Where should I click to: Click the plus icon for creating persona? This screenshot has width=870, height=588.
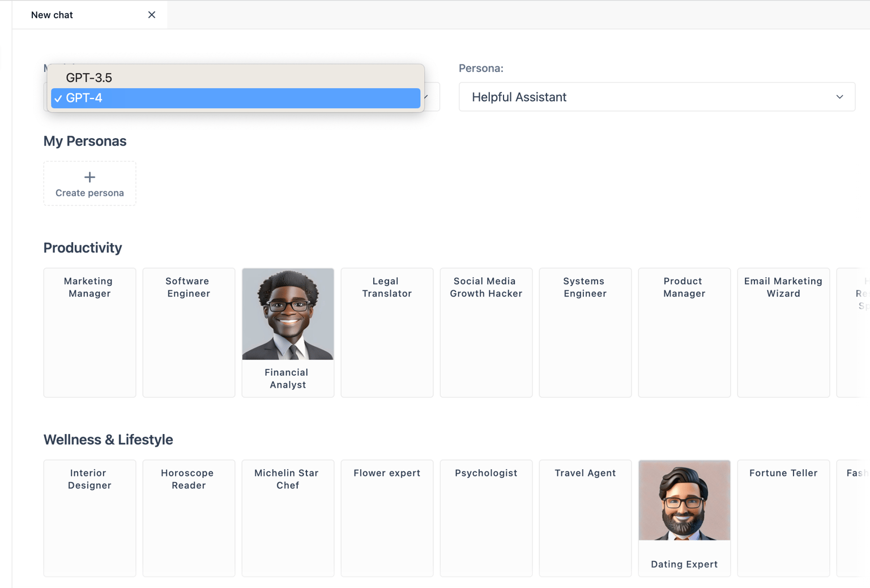[x=89, y=177]
